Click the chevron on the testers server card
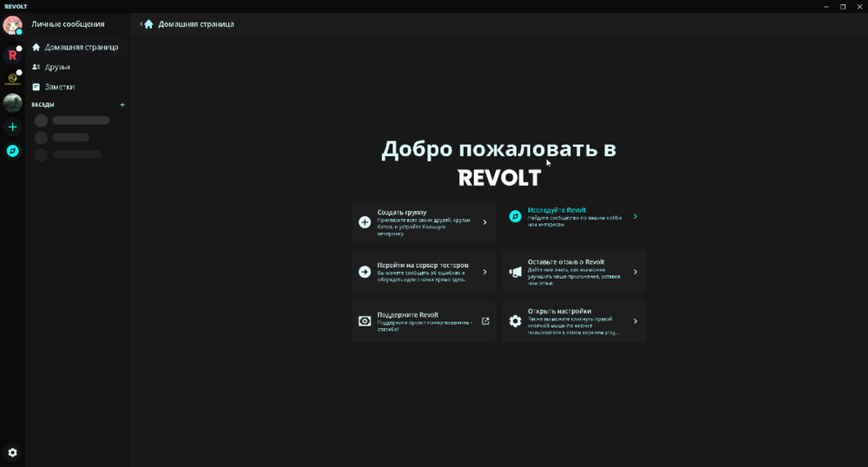The width and height of the screenshot is (868, 467). tap(485, 272)
